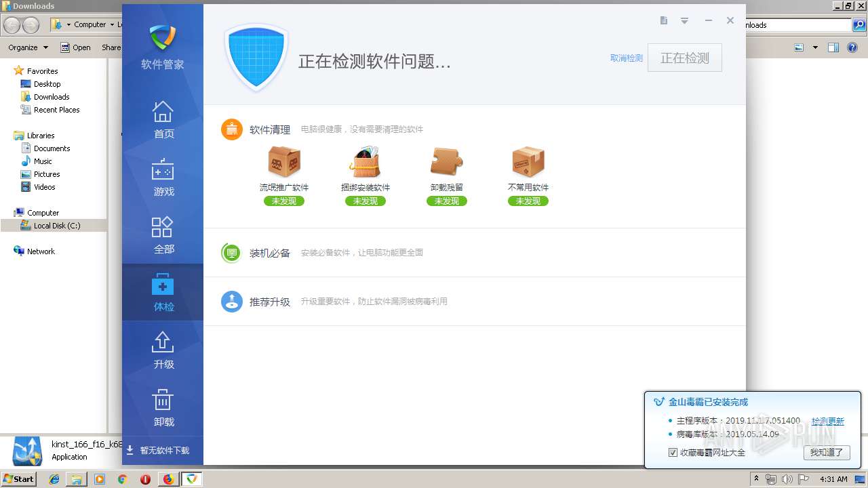
Task: Click 取消检测 to cancel detection
Action: pyautogui.click(x=627, y=58)
